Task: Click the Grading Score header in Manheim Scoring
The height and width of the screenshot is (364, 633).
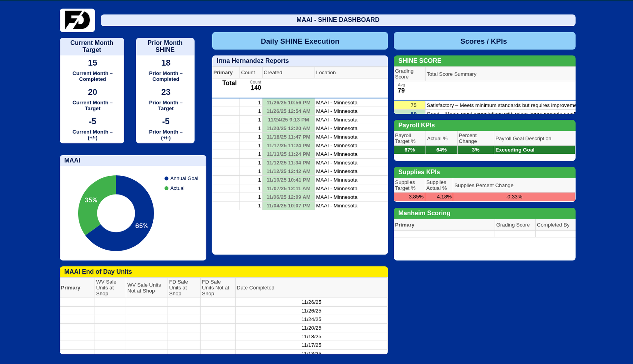Action: pos(513,225)
